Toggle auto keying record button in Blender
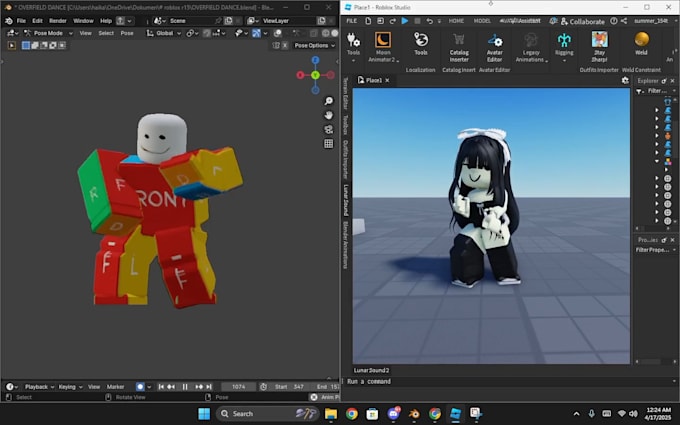680x425 pixels. (x=140, y=386)
